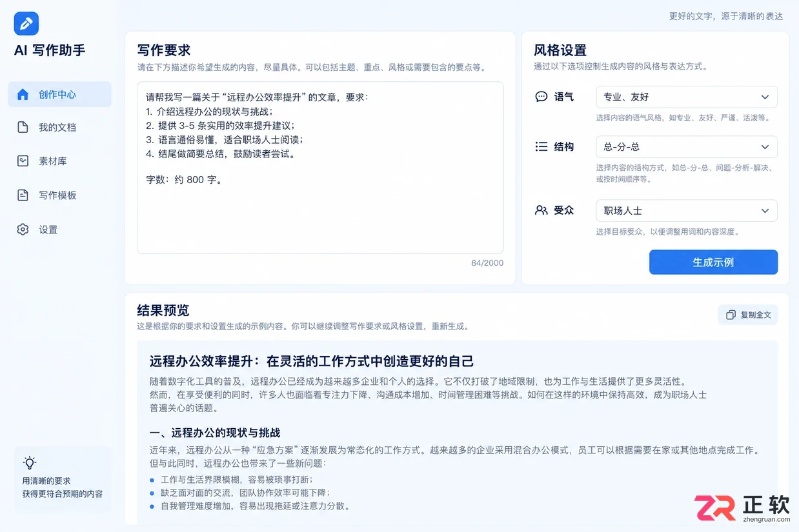Image resolution: width=799 pixels, height=532 pixels.
Task: Open the 受众 dropdown showing 职场人士
Action: pyautogui.click(x=687, y=210)
